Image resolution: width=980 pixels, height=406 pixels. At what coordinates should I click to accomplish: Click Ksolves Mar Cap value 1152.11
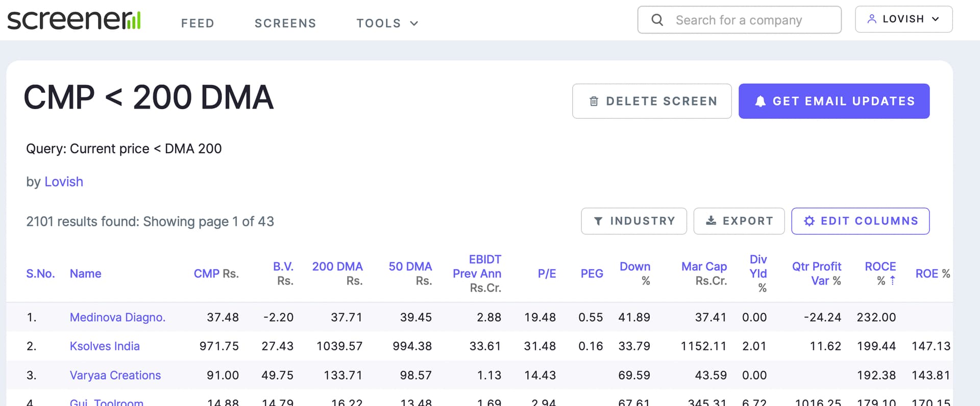(x=703, y=346)
